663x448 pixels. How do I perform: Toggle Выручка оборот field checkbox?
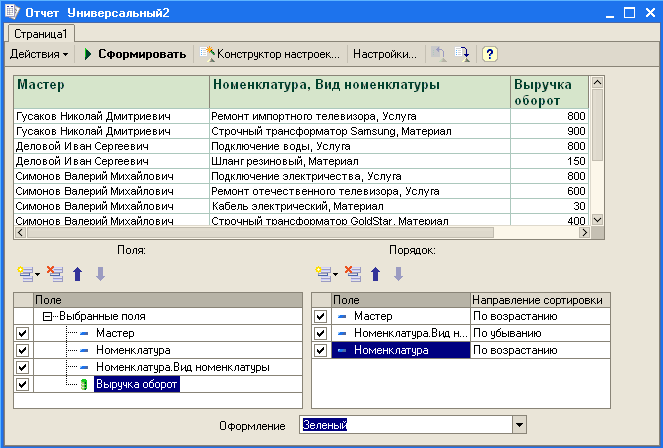[x=24, y=384]
